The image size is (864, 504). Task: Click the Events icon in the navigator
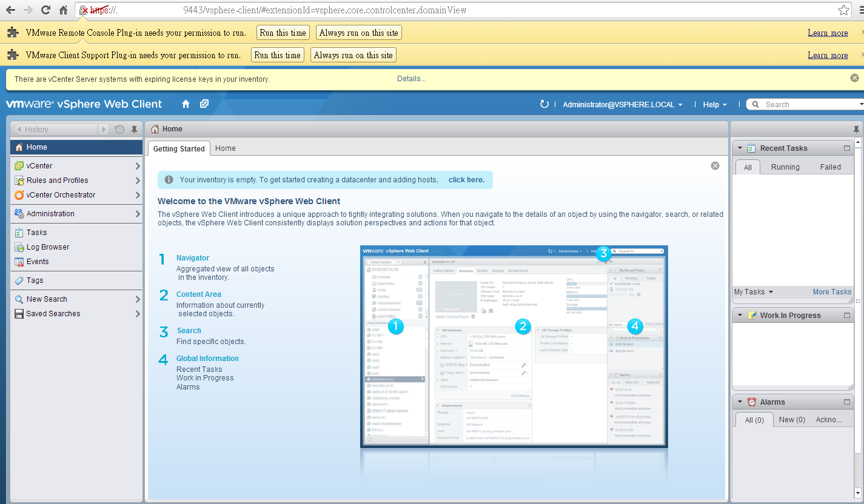coord(19,261)
